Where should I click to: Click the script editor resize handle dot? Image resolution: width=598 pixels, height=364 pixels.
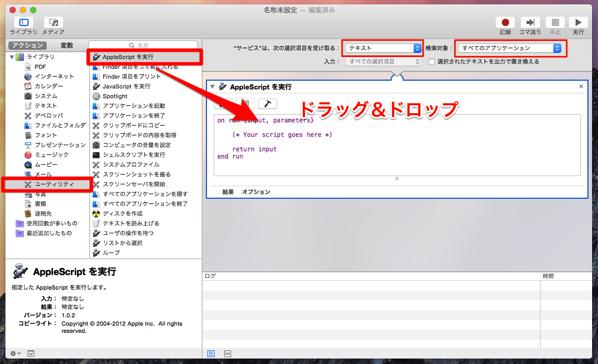[x=397, y=179]
